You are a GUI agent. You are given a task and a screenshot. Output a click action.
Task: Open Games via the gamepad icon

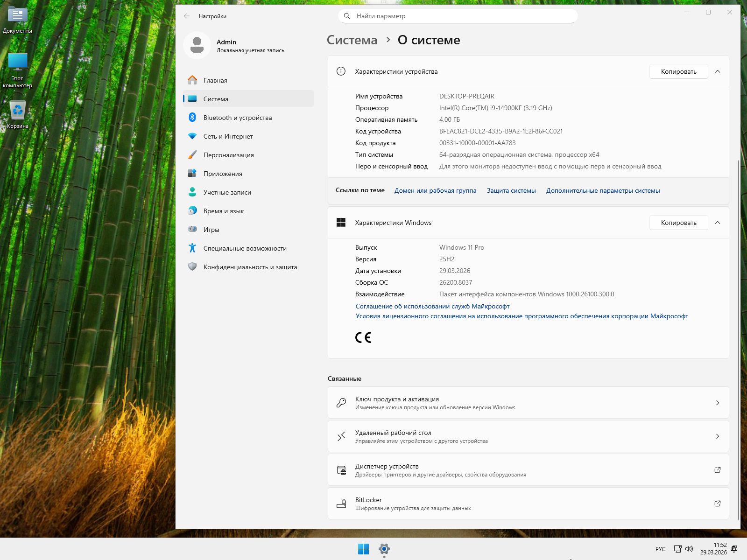[192, 230]
